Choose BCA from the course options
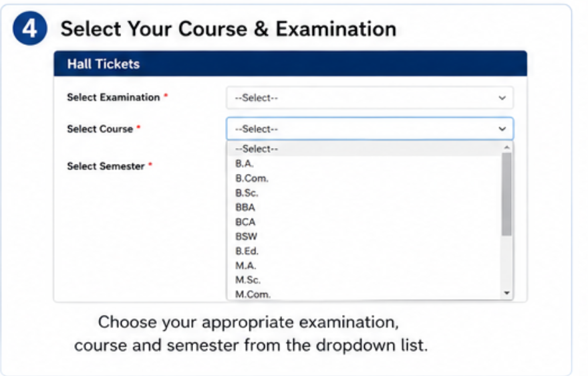588x376 pixels. click(x=365, y=222)
